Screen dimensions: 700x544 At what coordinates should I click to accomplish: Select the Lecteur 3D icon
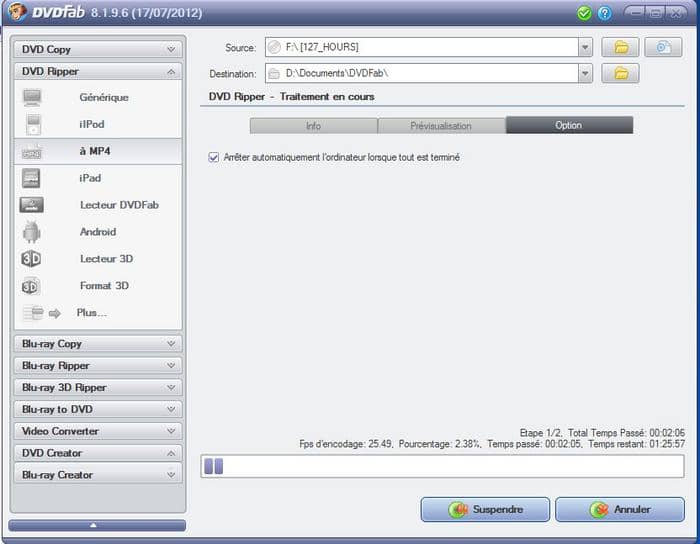pyautogui.click(x=31, y=258)
